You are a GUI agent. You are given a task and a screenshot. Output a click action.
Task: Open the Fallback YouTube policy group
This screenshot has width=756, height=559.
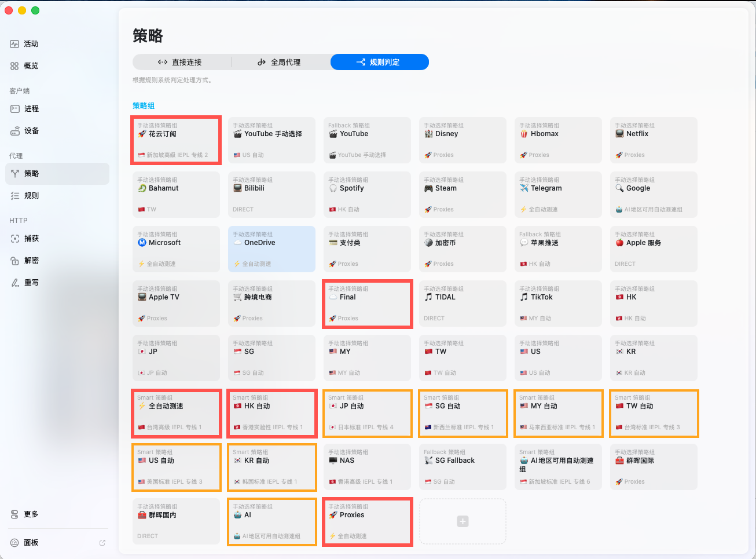[367, 140]
